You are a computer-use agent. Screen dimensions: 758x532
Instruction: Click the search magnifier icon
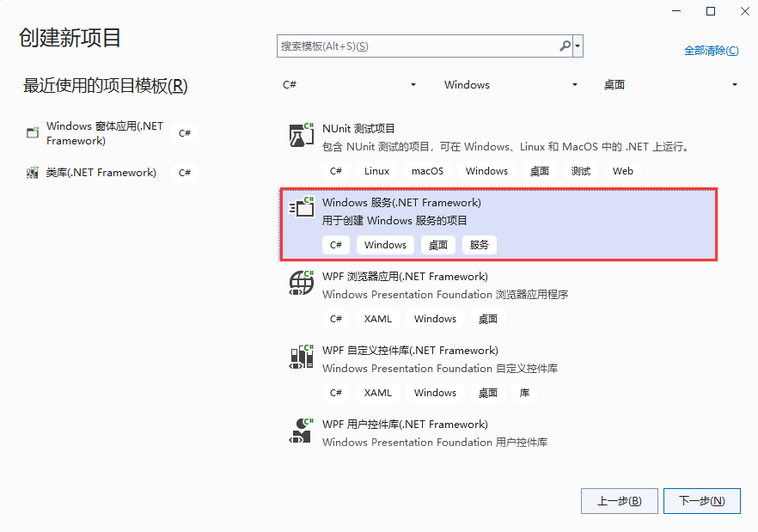click(x=565, y=46)
